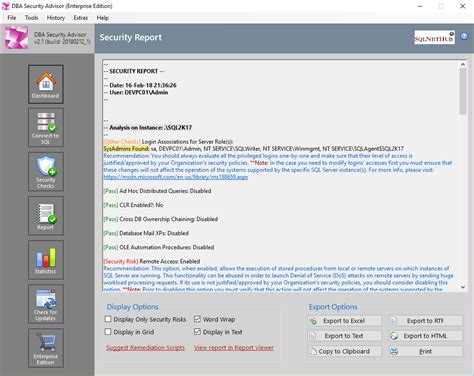Click 'CLR Enabled?: No' line

[x=133, y=205]
